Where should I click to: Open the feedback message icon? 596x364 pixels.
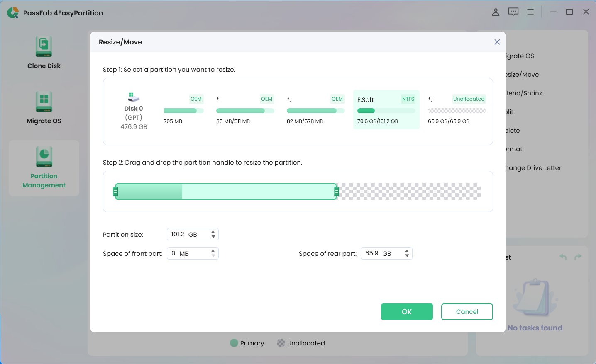(513, 12)
